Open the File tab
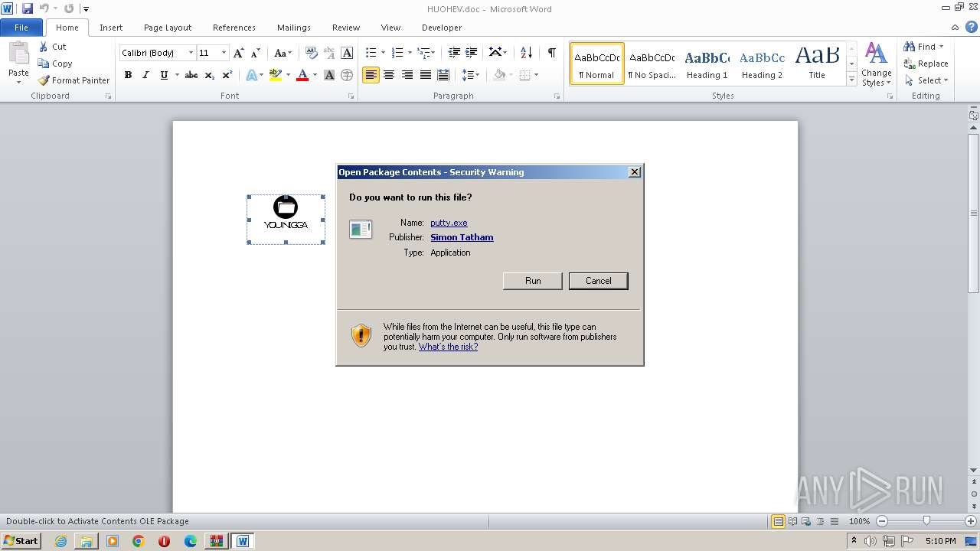The height and width of the screenshot is (551, 980). [x=21, y=28]
